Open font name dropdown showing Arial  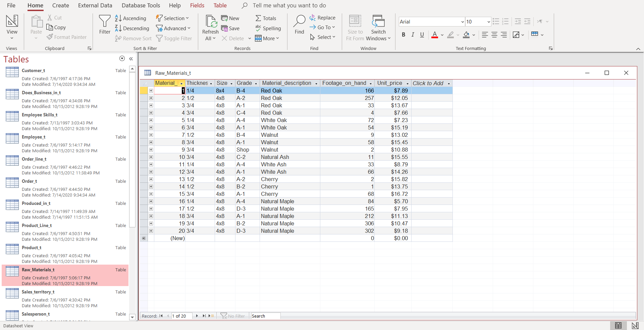click(463, 22)
